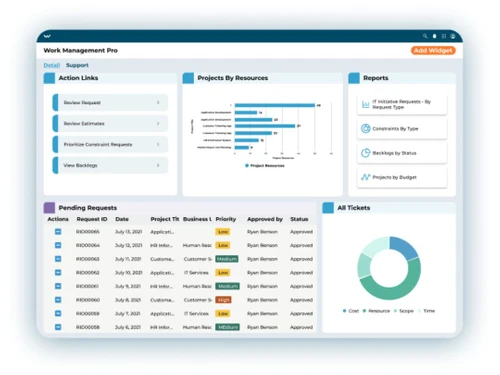Open the apps grid icon
This screenshot has height=375, width=500.
[444, 36]
